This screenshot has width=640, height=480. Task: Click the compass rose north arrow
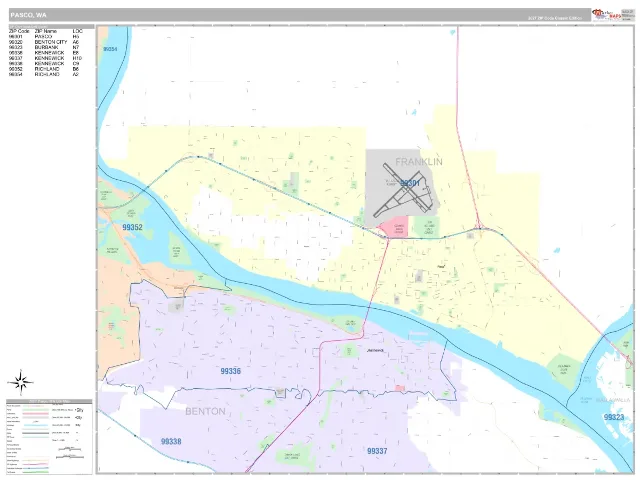[20, 382]
